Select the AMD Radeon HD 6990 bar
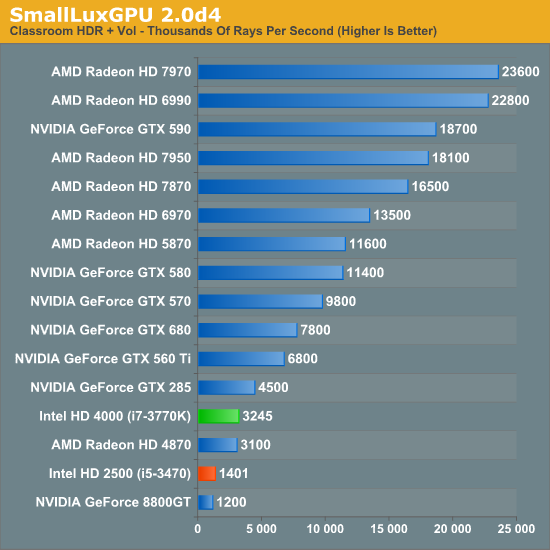The width and height of the screenshot is (550, 550). pyautogui.click(x=343, y=101)
